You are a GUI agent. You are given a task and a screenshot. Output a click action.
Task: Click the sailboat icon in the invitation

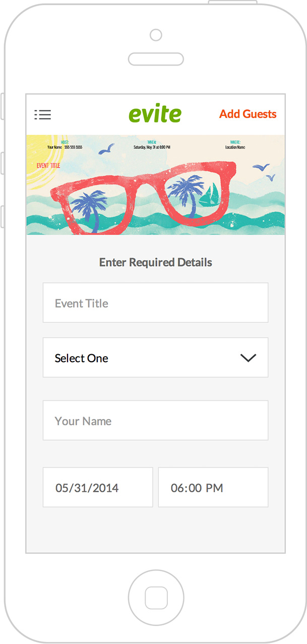coord(209,196)
